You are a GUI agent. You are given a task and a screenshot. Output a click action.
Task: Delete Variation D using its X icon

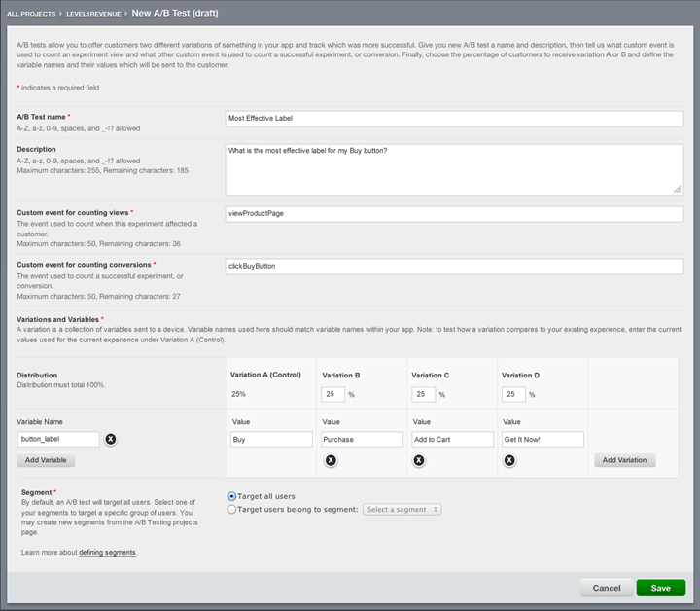pyautogui.click(x=508, y=460)
